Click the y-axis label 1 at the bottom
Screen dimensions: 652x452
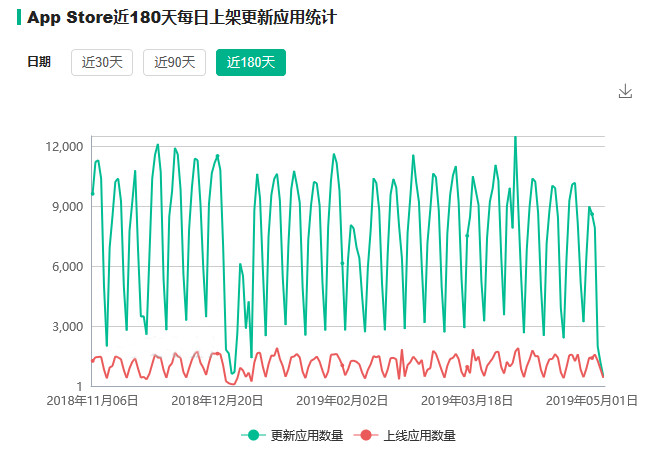(x=78, y=386)
